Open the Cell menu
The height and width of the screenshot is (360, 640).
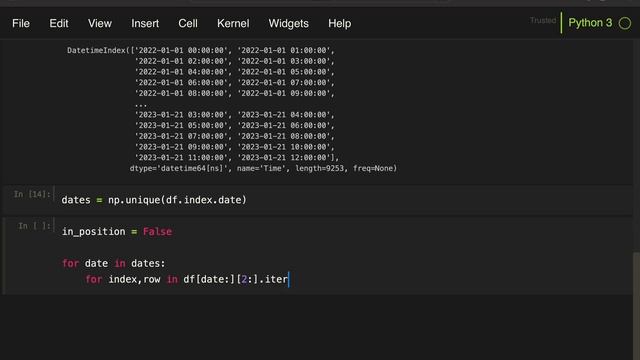coord(188,24)
